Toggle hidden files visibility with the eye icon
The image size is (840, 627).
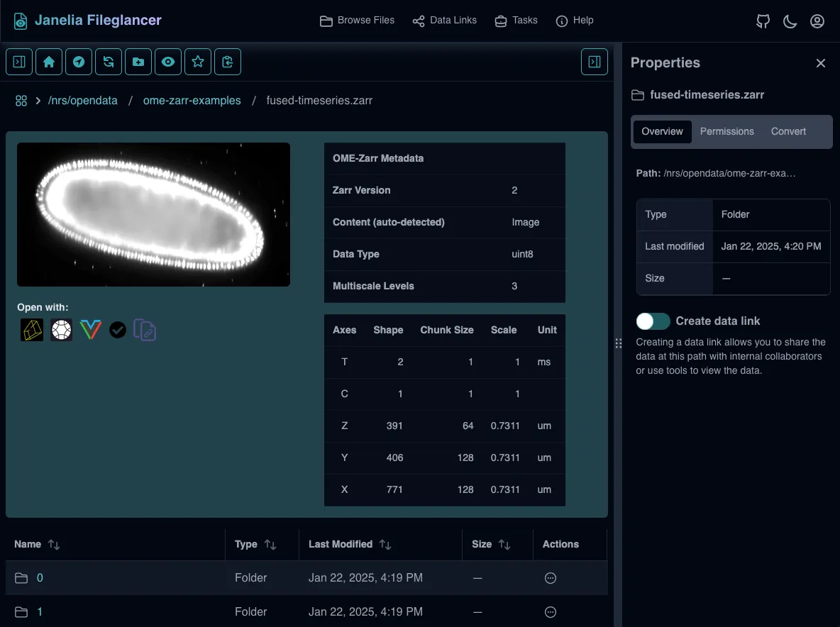(x=167, y=62)
